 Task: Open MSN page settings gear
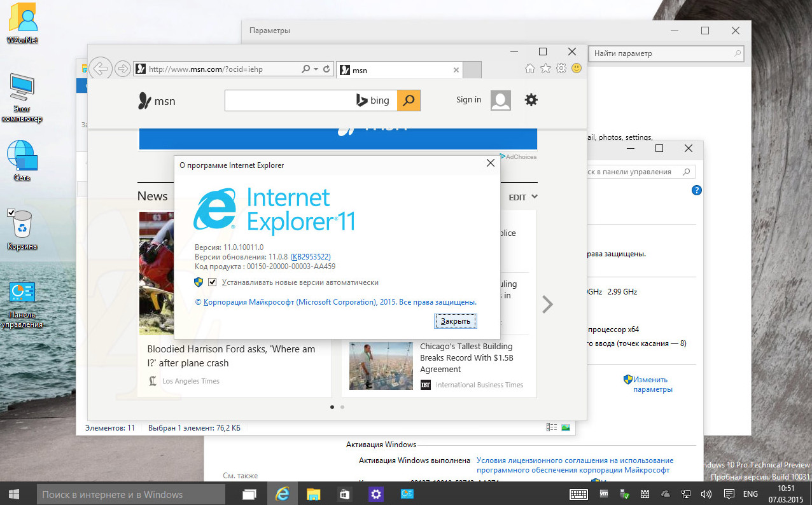pyautogui.click(x=531, y=100)
